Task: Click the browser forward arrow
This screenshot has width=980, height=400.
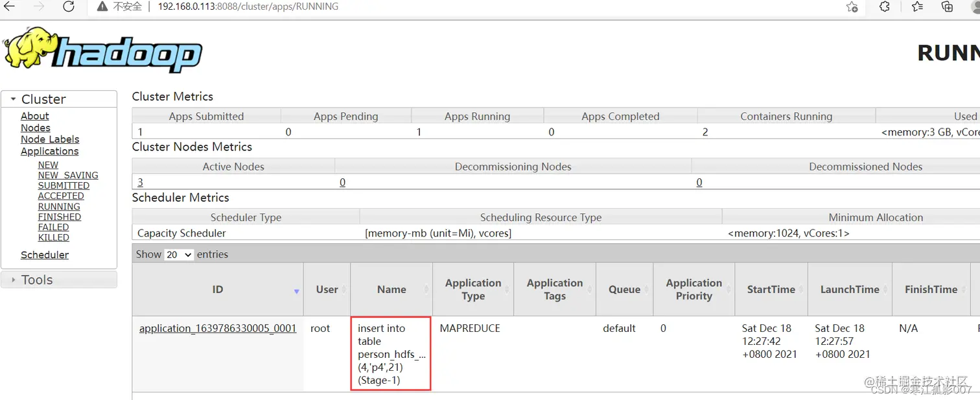Action: 39,6
